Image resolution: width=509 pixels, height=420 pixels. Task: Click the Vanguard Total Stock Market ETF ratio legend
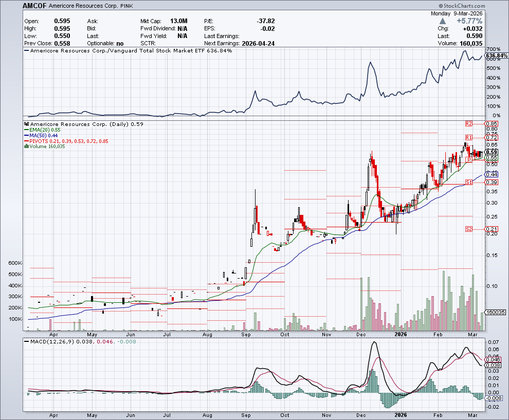[131, 50]
